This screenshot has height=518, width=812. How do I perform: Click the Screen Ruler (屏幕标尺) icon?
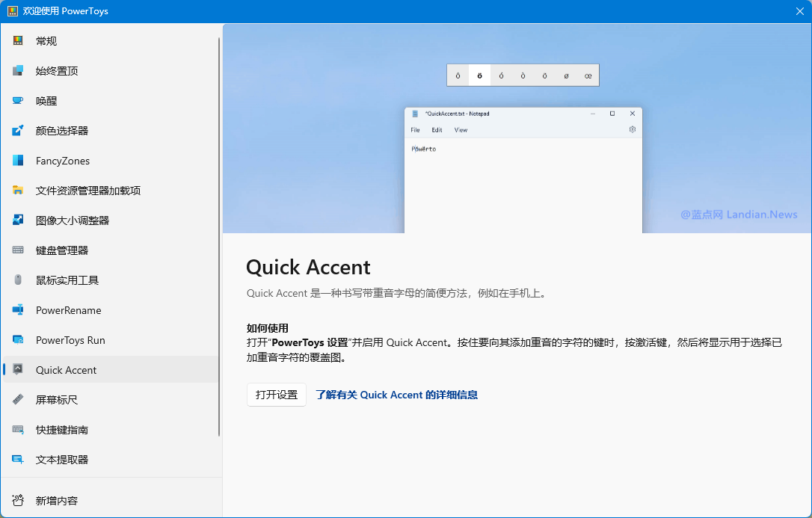(x=18, y=399)
